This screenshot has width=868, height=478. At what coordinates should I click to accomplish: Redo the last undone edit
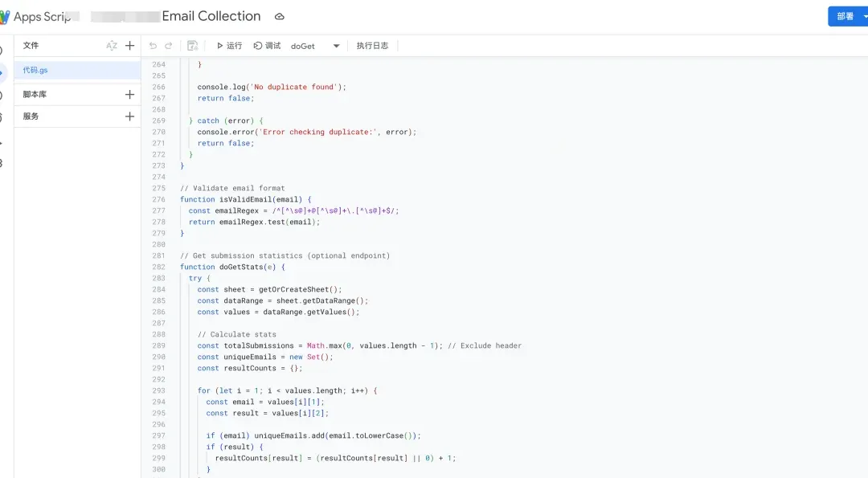(x=169, y=46)
